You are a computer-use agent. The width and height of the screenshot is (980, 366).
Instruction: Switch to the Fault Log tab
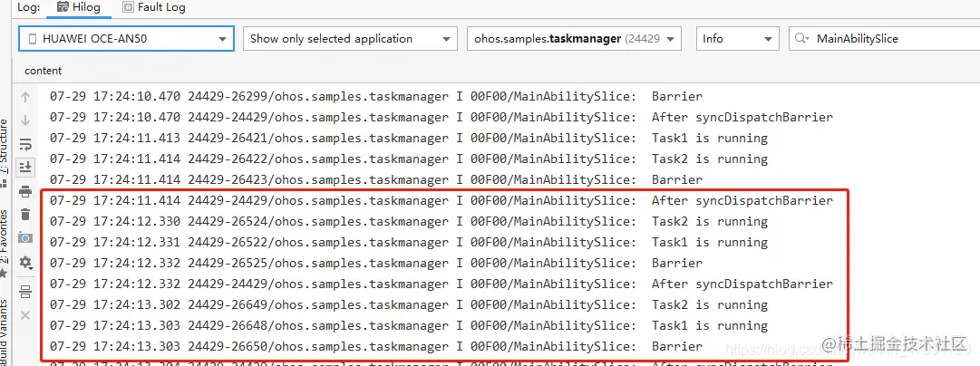(154, 7)
